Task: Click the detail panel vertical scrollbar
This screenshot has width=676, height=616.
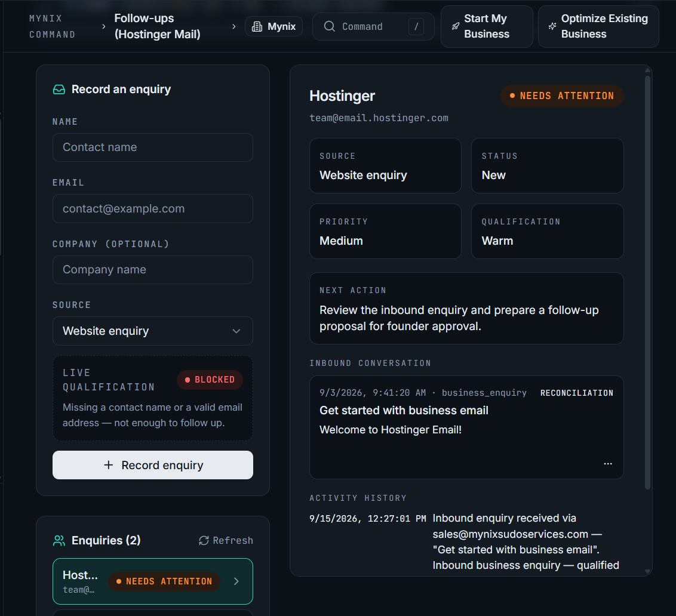Action: [x=647, y=282]
